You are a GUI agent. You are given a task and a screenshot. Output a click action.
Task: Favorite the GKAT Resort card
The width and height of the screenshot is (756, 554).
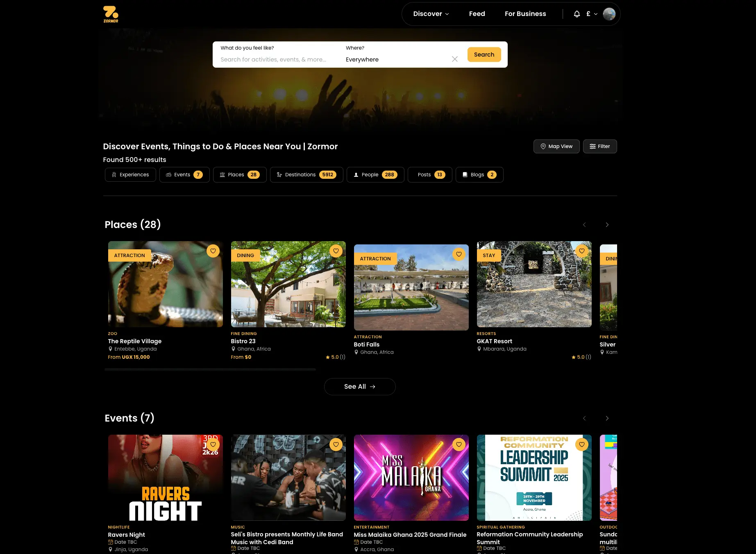[582, 251]
